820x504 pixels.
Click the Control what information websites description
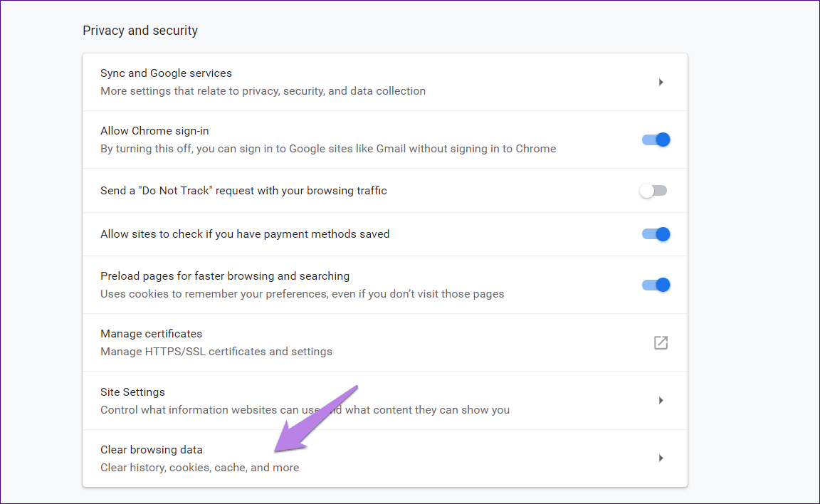point(305,410)
